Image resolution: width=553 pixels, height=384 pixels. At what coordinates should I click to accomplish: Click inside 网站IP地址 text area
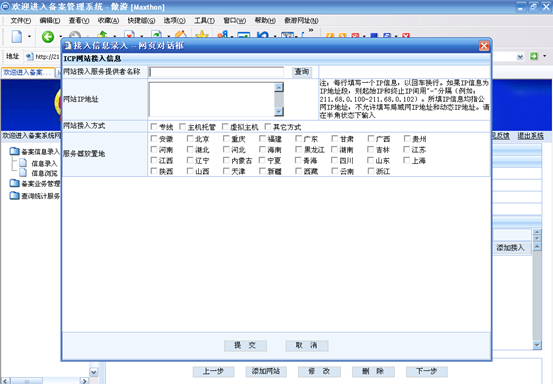pos(212,99)
